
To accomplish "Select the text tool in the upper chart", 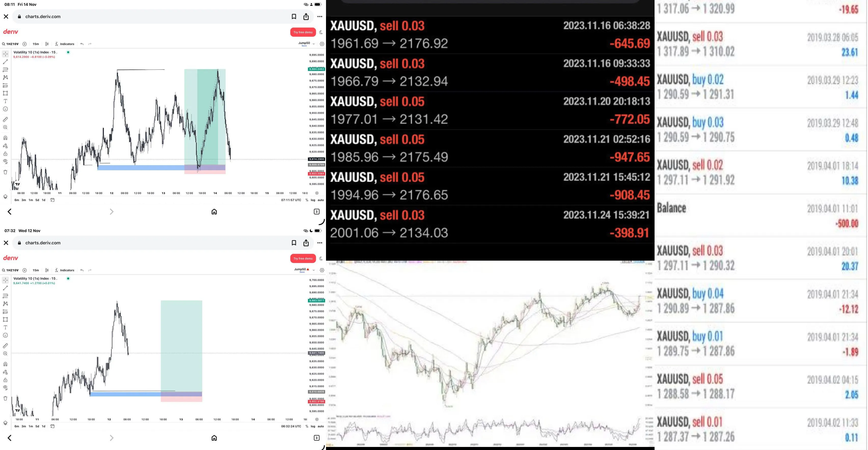I will tap(5, 101).
